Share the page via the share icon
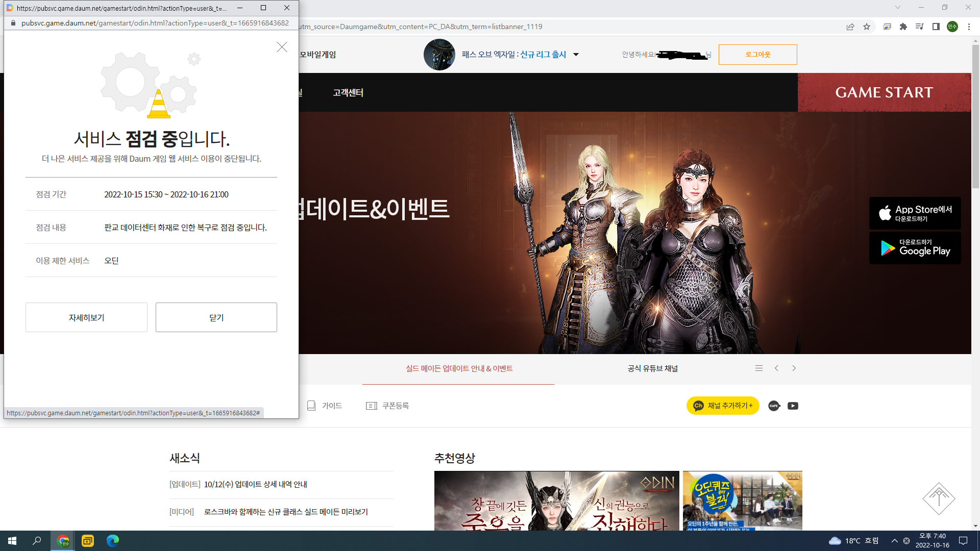The width and height of the screenshot is (980, 551). 850,27
